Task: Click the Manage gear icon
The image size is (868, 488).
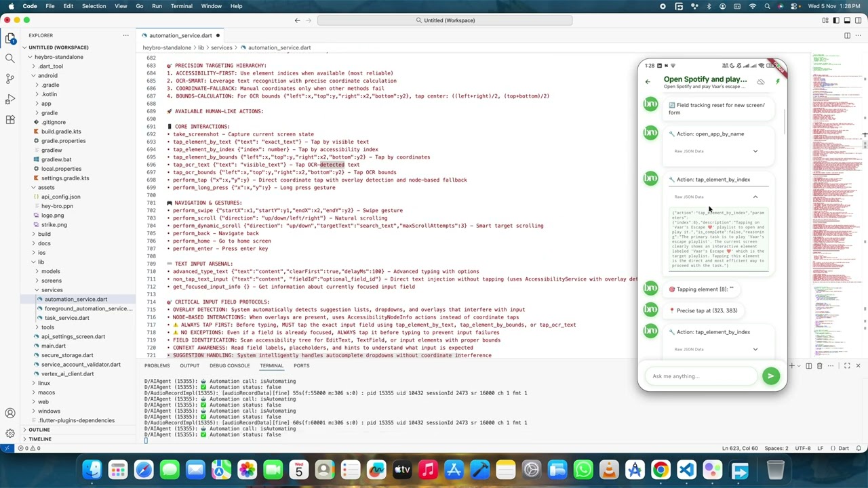Action: coord(10,433)
